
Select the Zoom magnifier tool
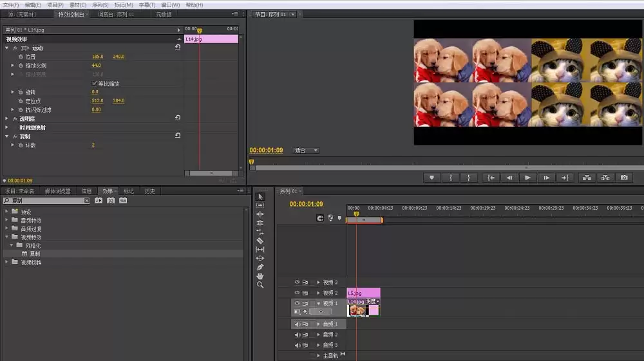point(260,284)
